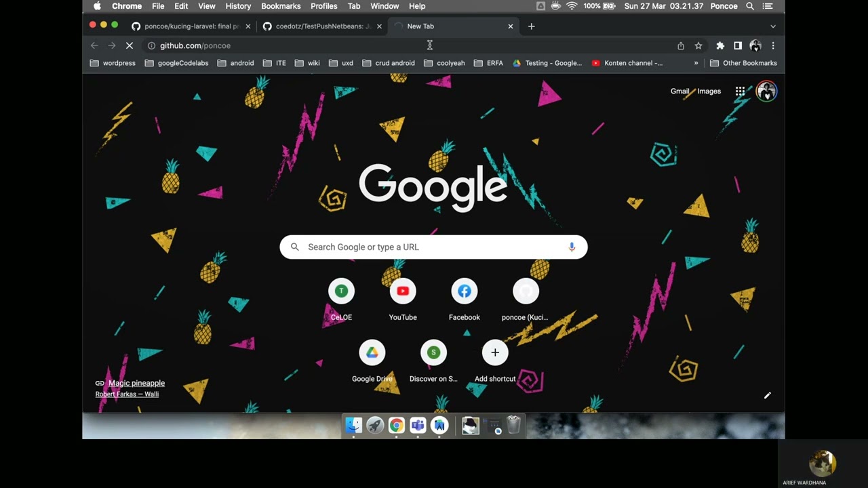Go forward to the next page
The height and width of the screenshot is (488, 868).
point(112,45)
